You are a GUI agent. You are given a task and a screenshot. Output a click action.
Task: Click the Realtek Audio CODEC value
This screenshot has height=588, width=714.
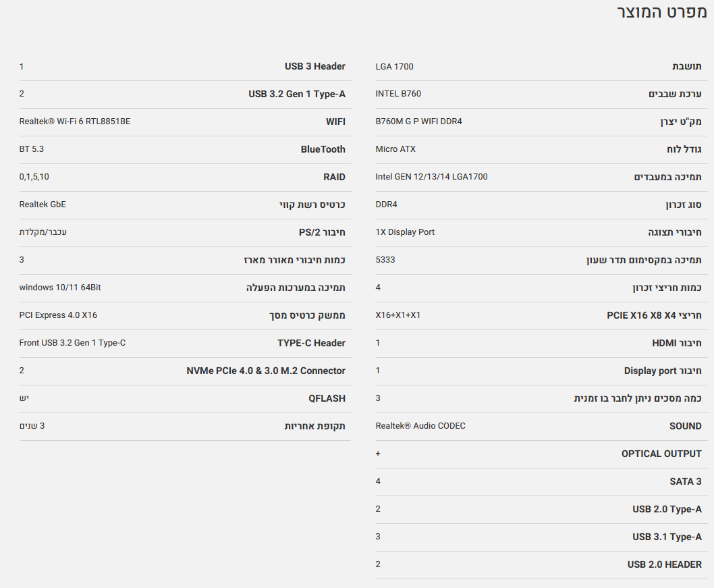point(420,426)
